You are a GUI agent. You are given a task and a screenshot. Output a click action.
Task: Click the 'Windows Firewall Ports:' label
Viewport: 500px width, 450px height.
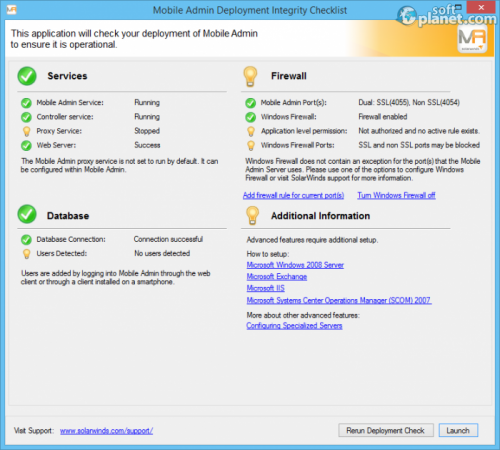coord(298,145)
